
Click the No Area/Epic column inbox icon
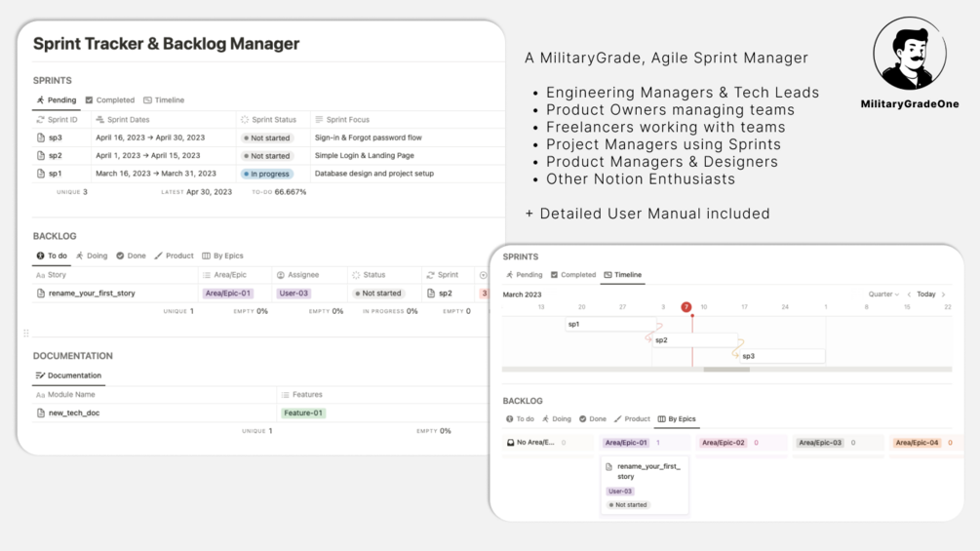click(x=510, y=443)
